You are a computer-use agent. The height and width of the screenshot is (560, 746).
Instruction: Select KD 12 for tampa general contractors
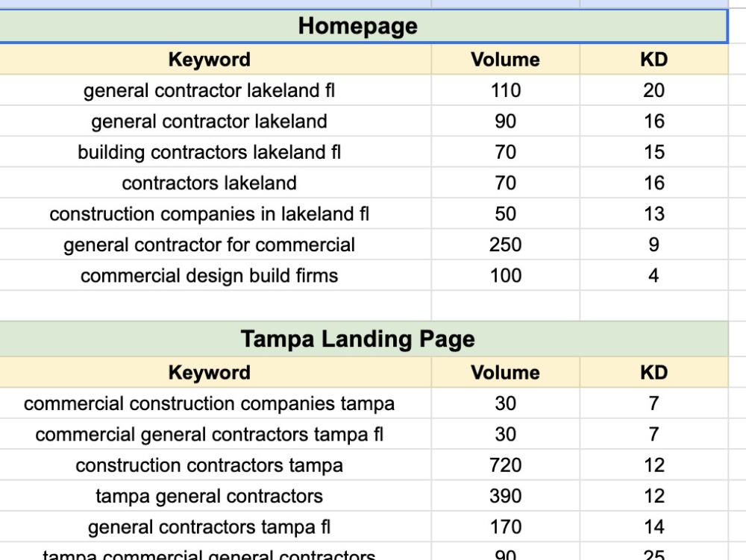[653, 497]
